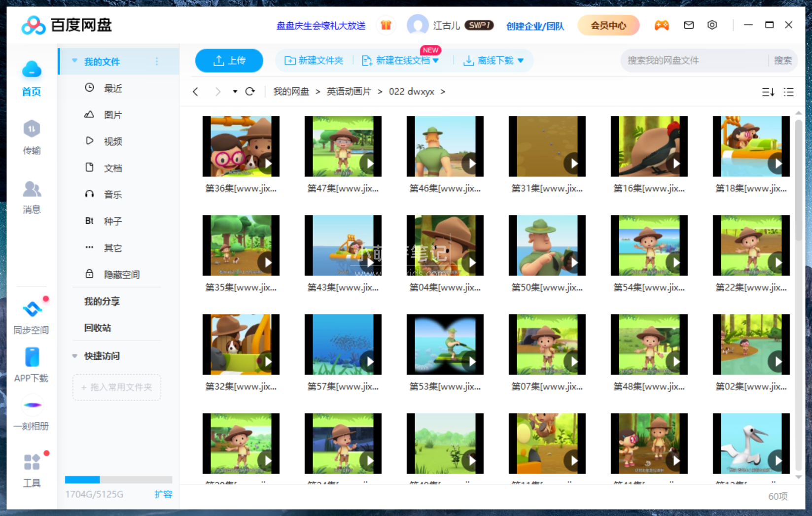Switch to list view mode
This screenshot has width=812, height=516.
tap(788, 92)
